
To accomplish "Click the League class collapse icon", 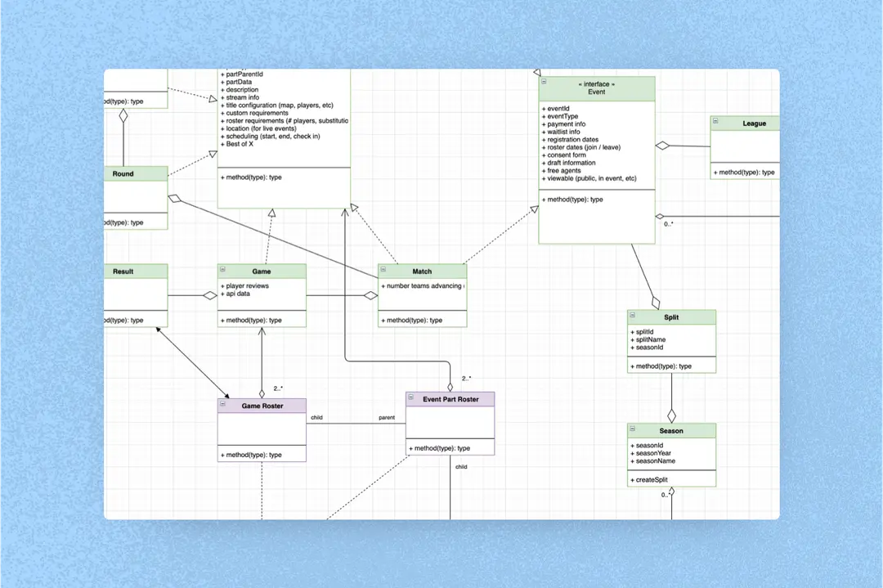I will [x=715, y=121].
